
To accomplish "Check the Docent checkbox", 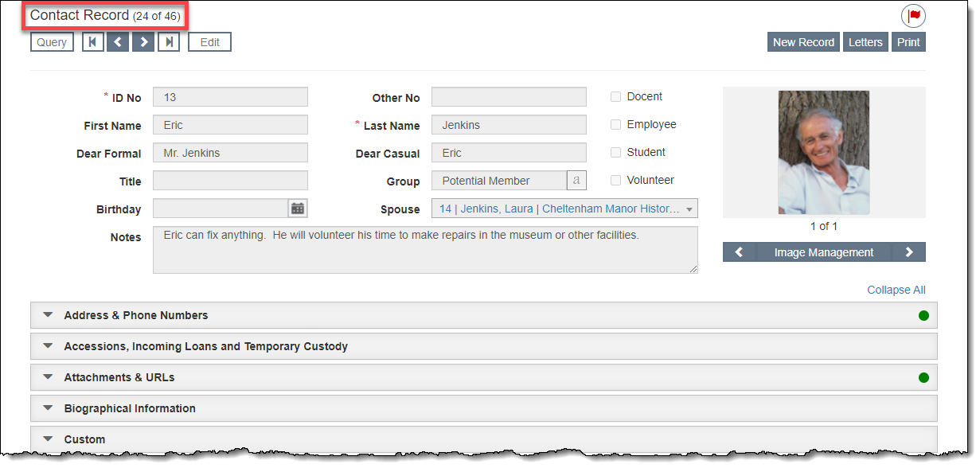I will [x=615, y=97].
